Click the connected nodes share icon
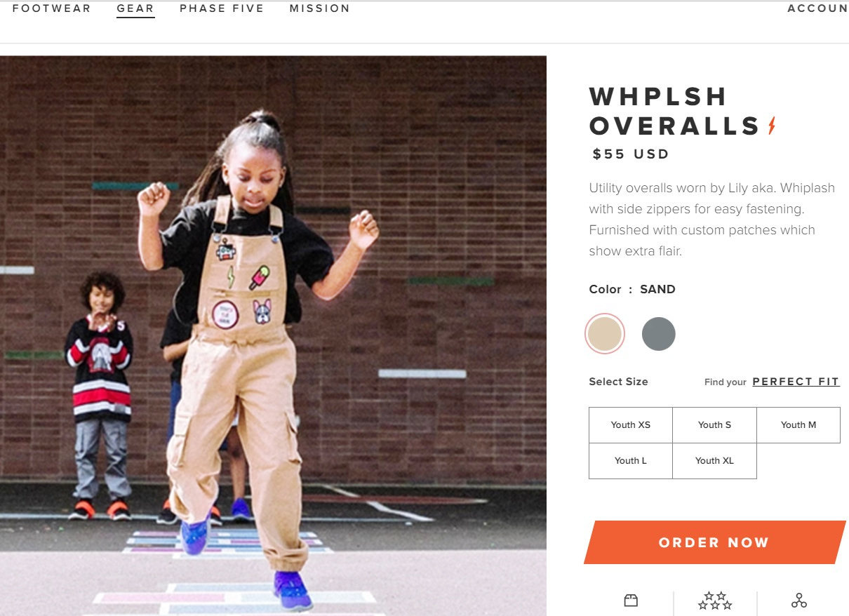 pos(798,601)
